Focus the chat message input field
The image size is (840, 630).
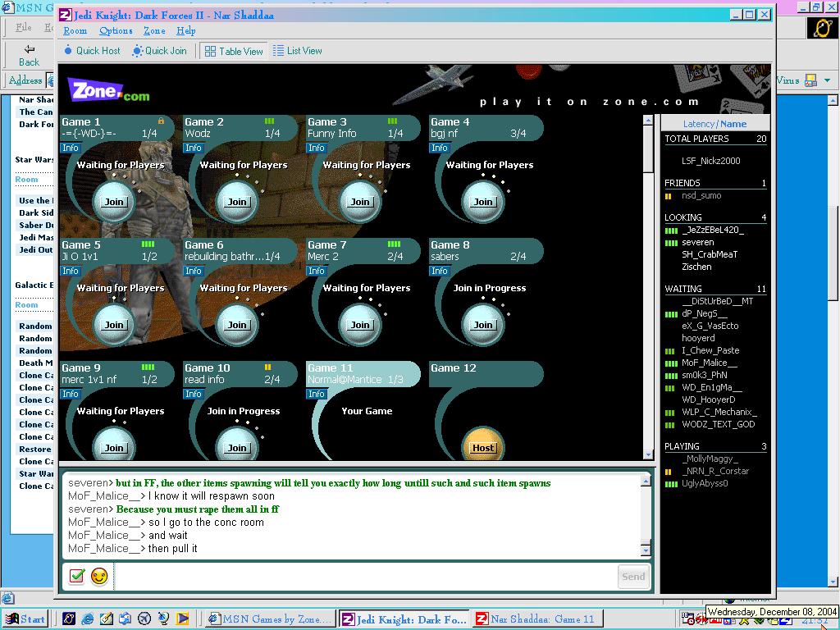pos(365,577)
